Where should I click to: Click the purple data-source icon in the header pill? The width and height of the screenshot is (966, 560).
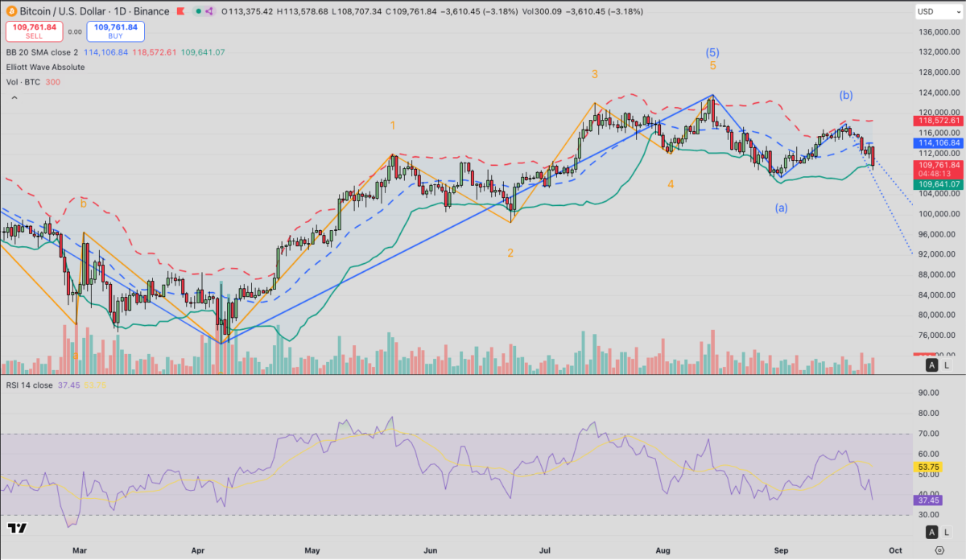click(x=209, y=11)
